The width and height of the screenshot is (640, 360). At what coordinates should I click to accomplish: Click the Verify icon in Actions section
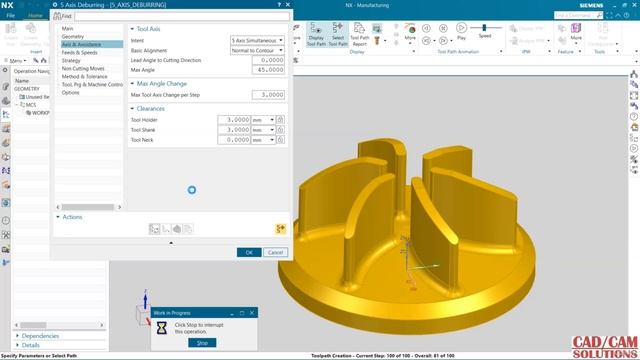(177, 229)
